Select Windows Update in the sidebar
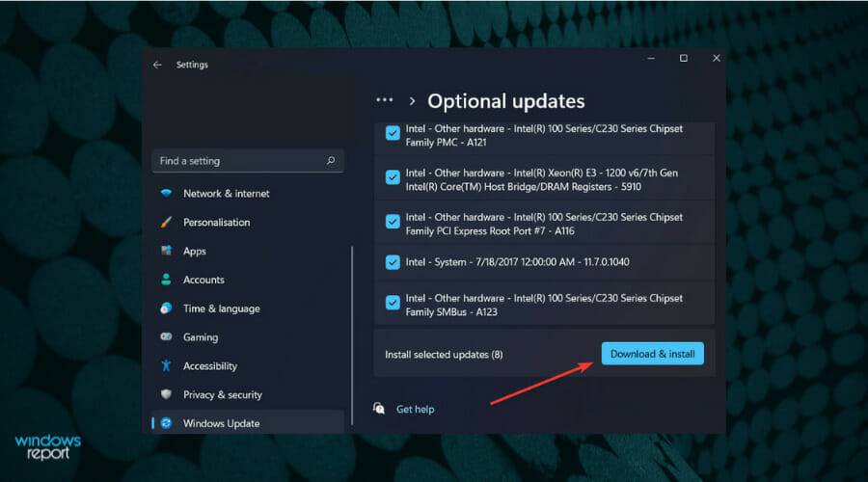 click(248, 423)
